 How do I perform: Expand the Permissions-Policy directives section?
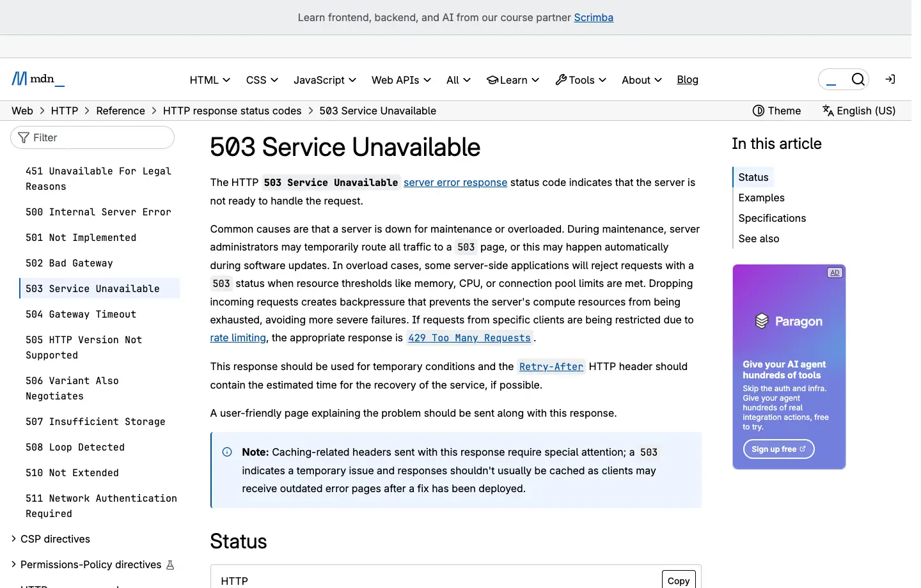coord(93,564)
